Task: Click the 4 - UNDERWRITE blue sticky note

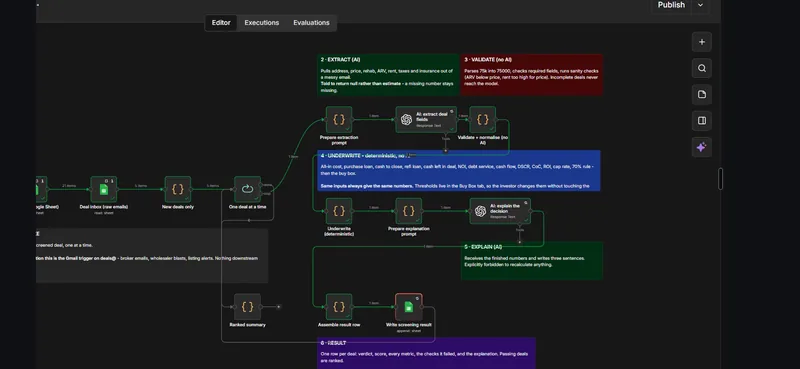Action: click(458, 170)
